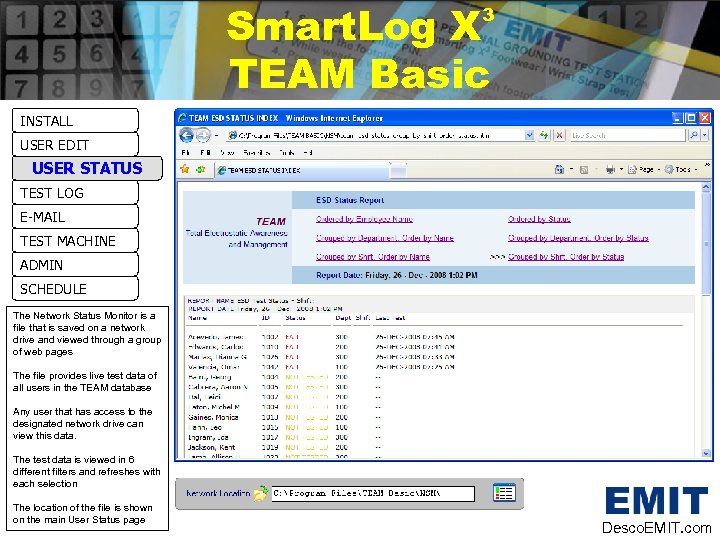The height and width of the screenshot is (540, 720).
Task: Expand the address bar history dropdown
Action: click(529, 135)
